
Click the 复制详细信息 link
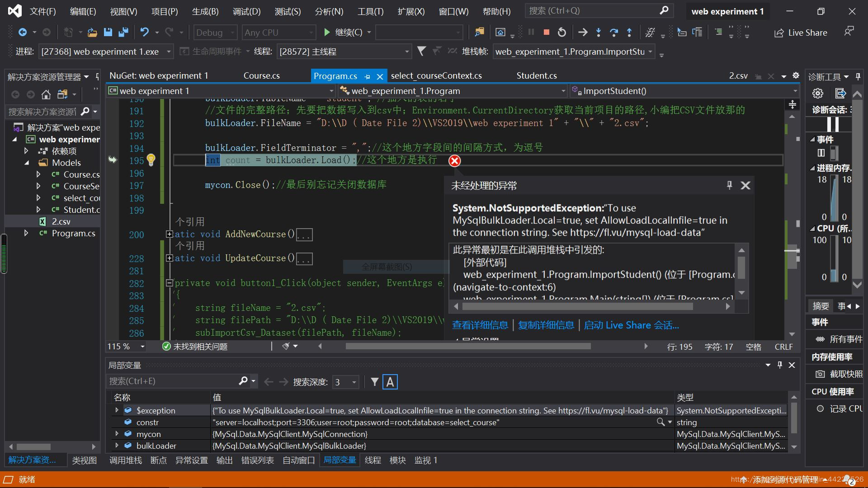[546, 325]
